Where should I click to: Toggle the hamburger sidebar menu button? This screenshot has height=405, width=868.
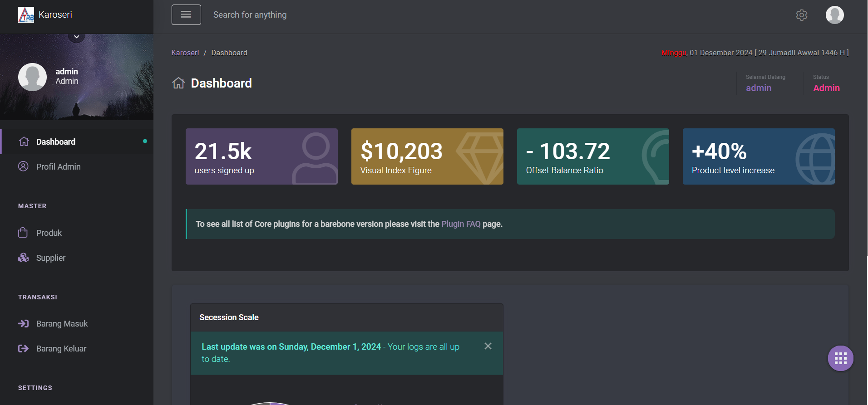[186, 15]
